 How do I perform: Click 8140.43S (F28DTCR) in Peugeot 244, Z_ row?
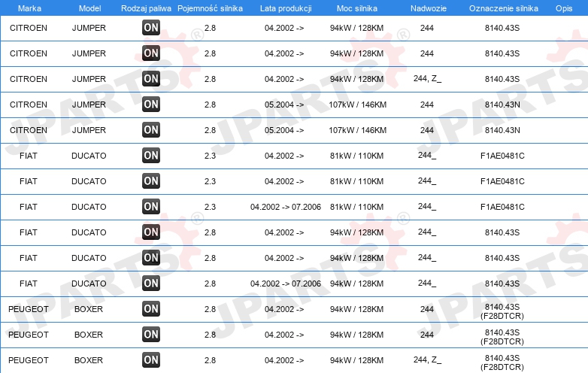pos(502,362)
